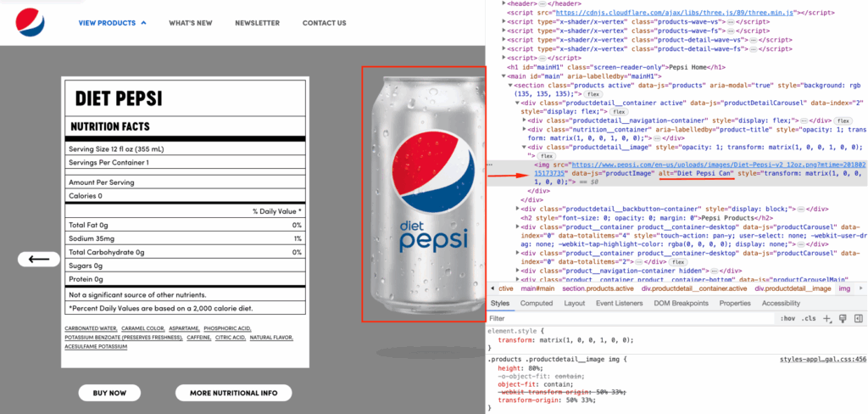Screen dimensions: 868x414
Task: Click the CARBONATED WATER ingredient link
Action: [91, 328]
